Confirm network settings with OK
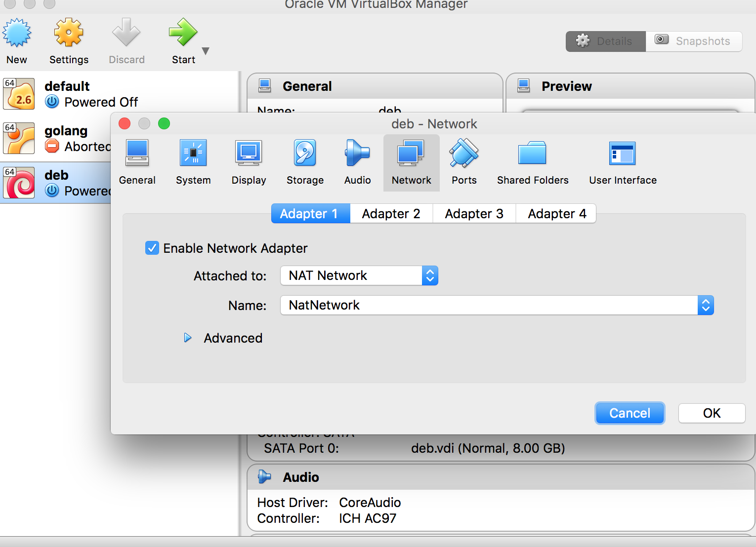This screenshot has width=756, height=547. point(712,413)
